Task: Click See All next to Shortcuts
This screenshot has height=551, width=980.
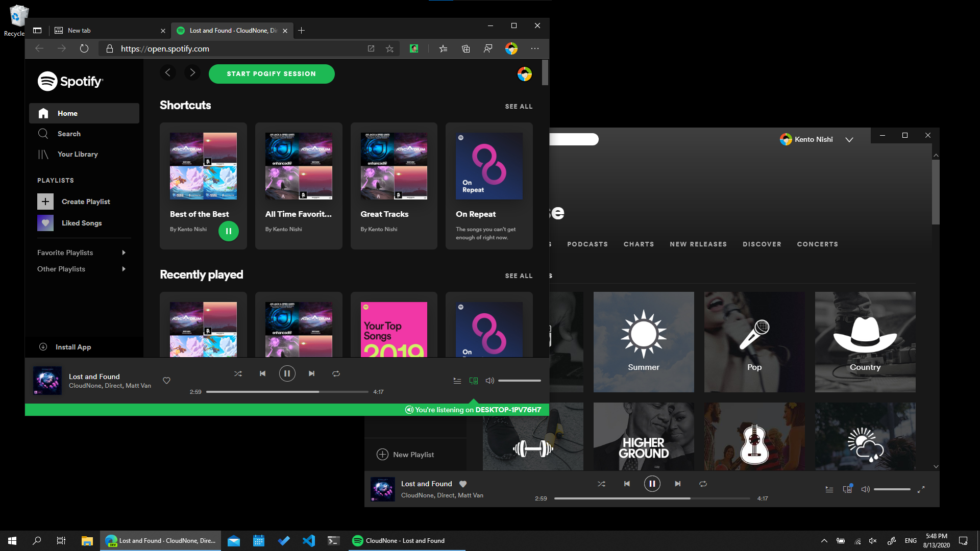Action: (519, 107)
